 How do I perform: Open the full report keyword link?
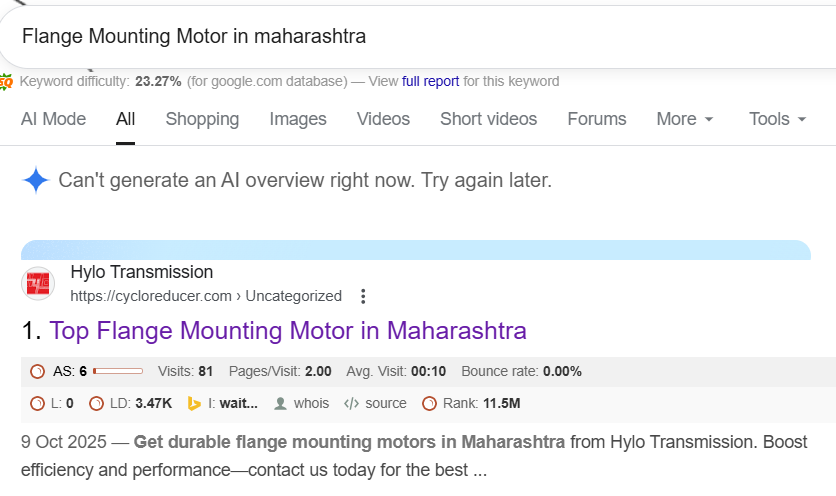429,81
